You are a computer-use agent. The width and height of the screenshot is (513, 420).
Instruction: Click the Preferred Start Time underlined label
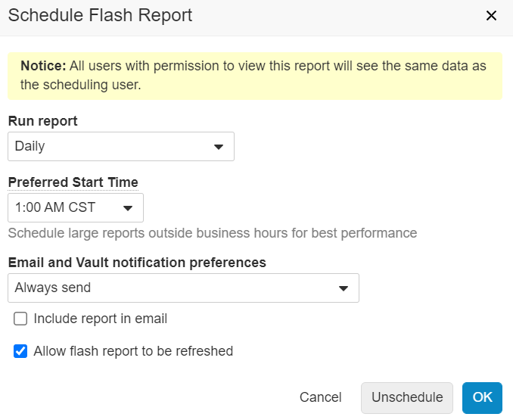73,182
